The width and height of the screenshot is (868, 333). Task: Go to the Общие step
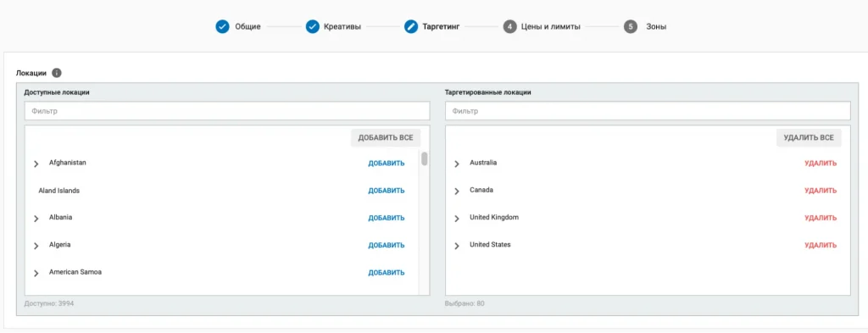pos(248,26)
